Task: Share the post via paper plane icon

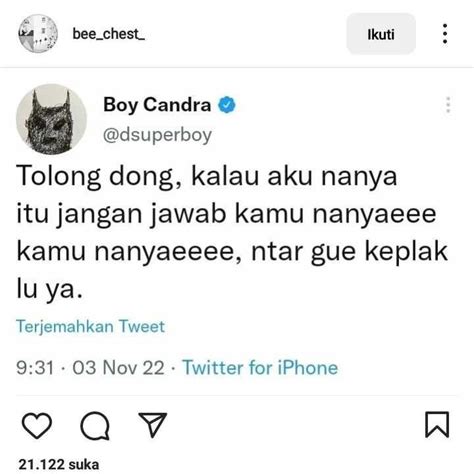Action: [x=153, y=425]
